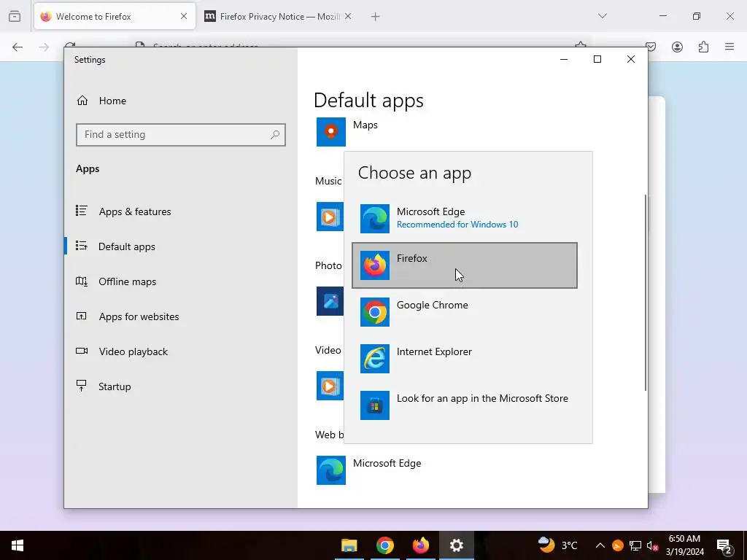Choose Microsoft Edge in the app list
The width and height of the screenshot is (747, 560).
(x=465, y=219)
